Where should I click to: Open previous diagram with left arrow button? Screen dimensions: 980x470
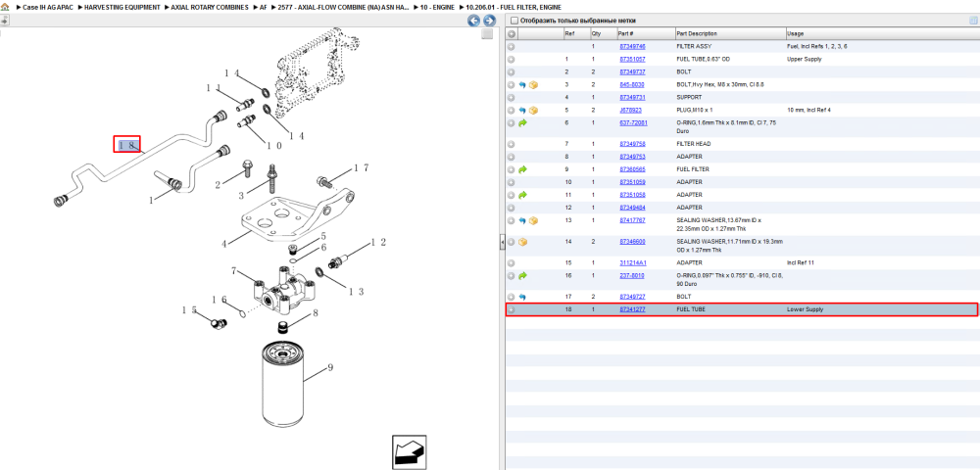pyautogui.click(x=473, y=21)
